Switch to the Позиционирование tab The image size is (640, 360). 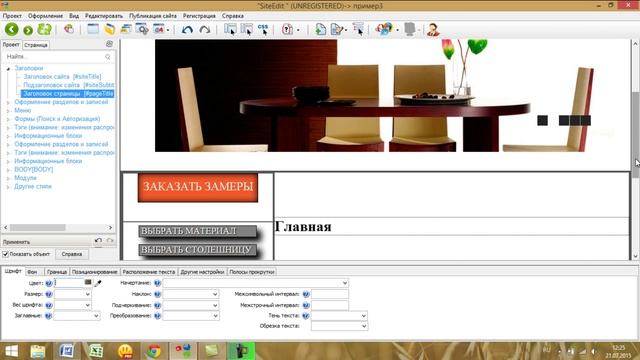click(95, 272)
